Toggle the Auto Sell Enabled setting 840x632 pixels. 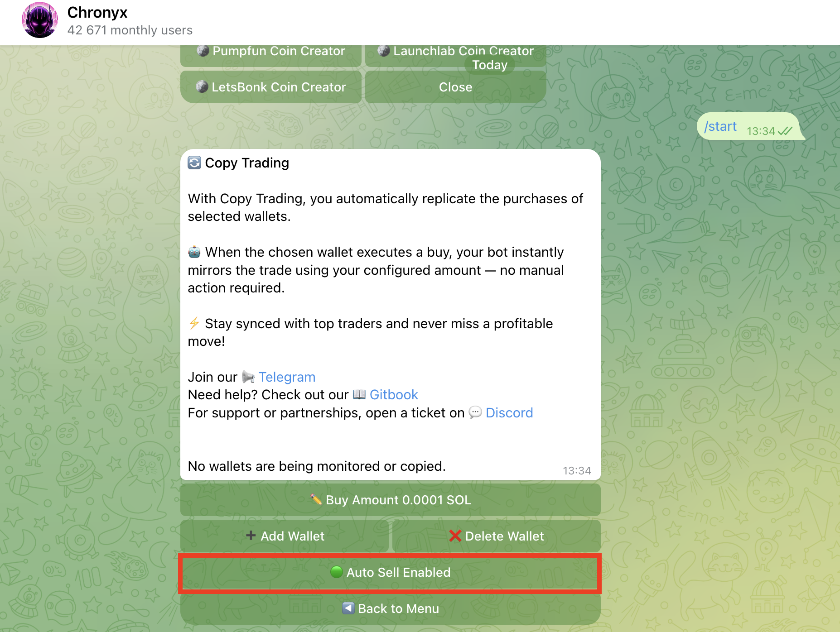(391, 572)
